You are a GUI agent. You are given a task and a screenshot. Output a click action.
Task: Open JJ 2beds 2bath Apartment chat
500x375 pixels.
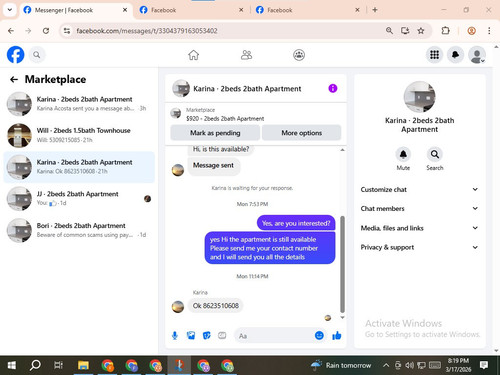[x=79, y=198]
